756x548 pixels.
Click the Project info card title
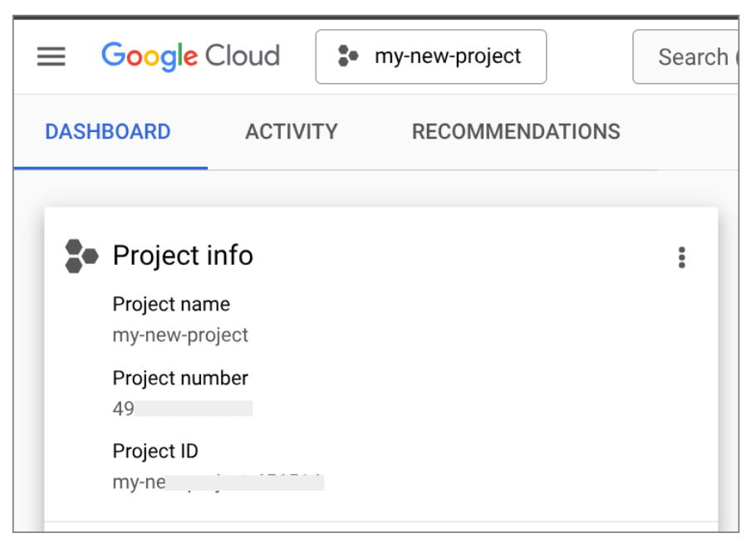click(x=183, y=256)
